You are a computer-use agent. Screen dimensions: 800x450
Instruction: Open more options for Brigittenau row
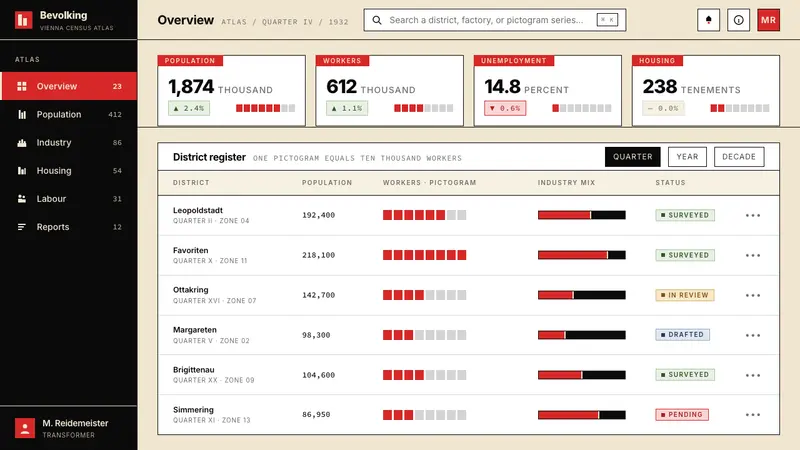(x=753, y=375)
